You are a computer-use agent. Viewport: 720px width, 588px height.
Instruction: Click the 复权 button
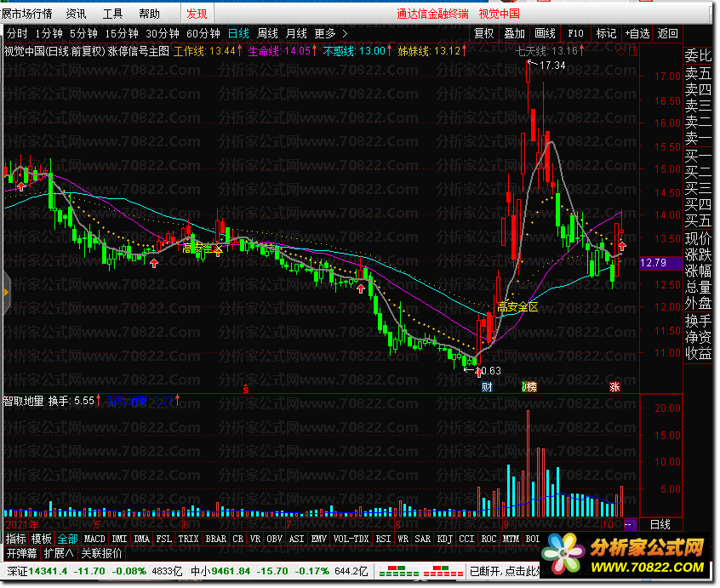coord(484,33)
